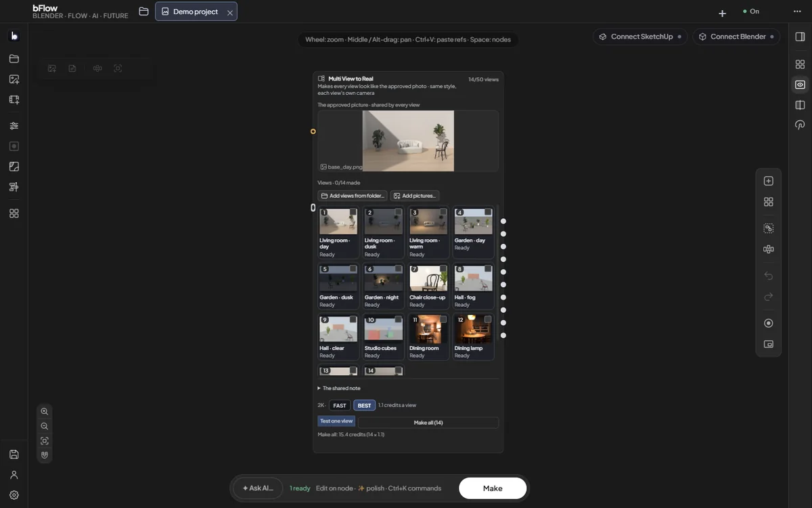Toggle the On status indicator at top

coord(751,12)
